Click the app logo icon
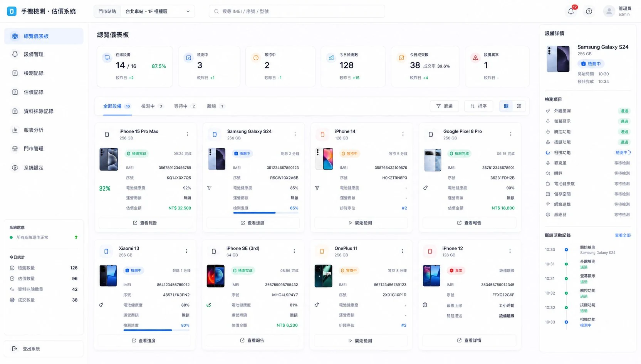Screen dimensions: 641x364 tap(12, 11)
